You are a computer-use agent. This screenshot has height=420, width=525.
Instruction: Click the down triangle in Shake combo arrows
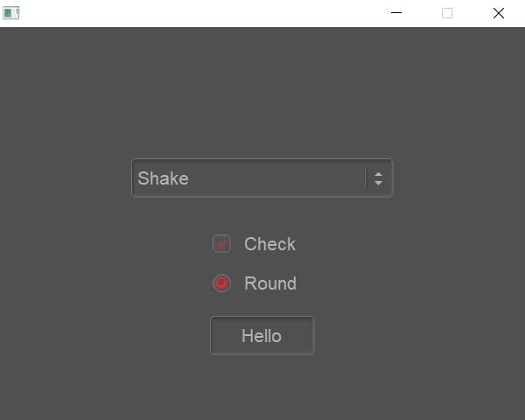point(378,183)
